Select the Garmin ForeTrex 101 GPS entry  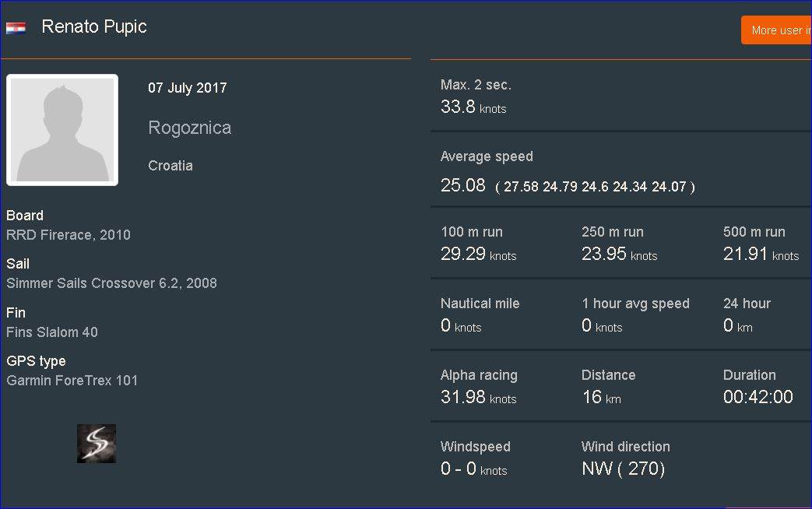(x=72, y=381)
